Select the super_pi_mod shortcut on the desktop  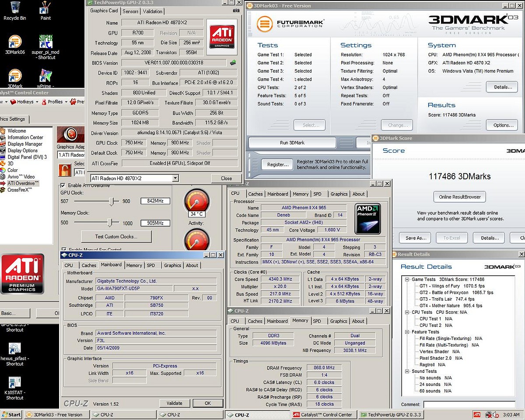tap(45, 47)
